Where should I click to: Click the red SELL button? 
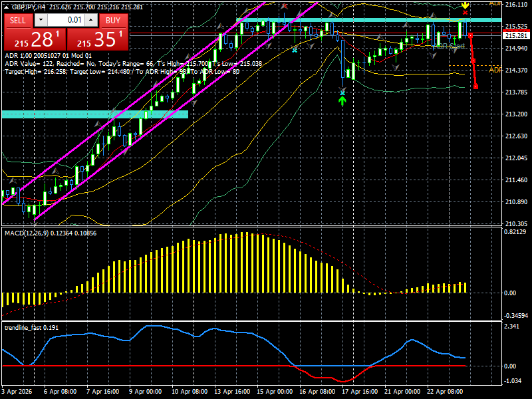pyautogui.click(x=19, y=21)
